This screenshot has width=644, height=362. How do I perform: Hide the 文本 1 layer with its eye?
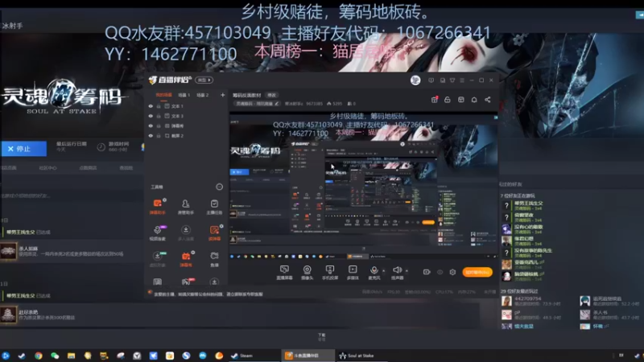pos(151,106)
